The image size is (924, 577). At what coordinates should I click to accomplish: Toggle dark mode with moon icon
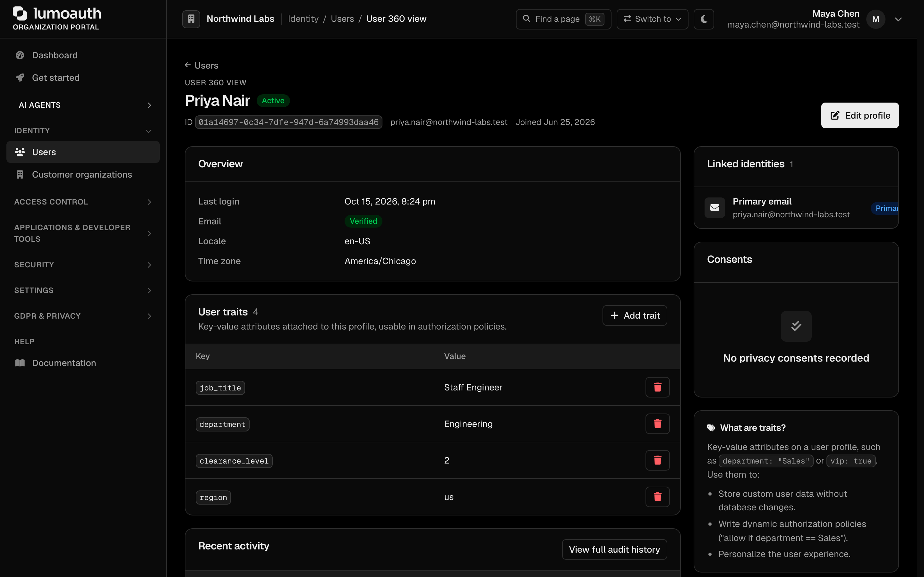pos(704,19)
